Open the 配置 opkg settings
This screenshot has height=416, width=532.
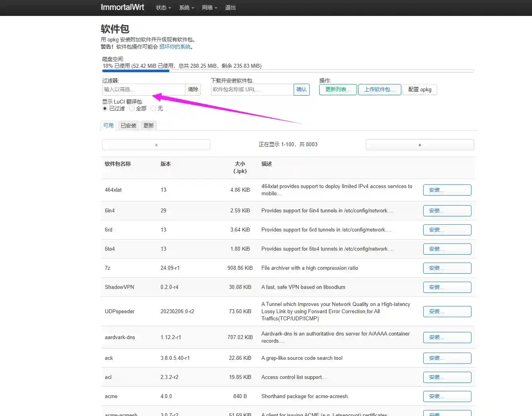pyautogui.click(x=420, y=89)
